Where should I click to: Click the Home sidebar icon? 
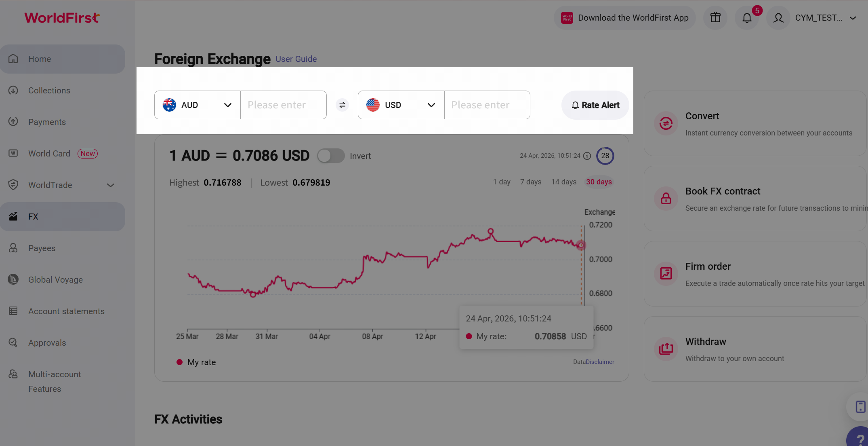pyautogui.click(x=13, y=59)
